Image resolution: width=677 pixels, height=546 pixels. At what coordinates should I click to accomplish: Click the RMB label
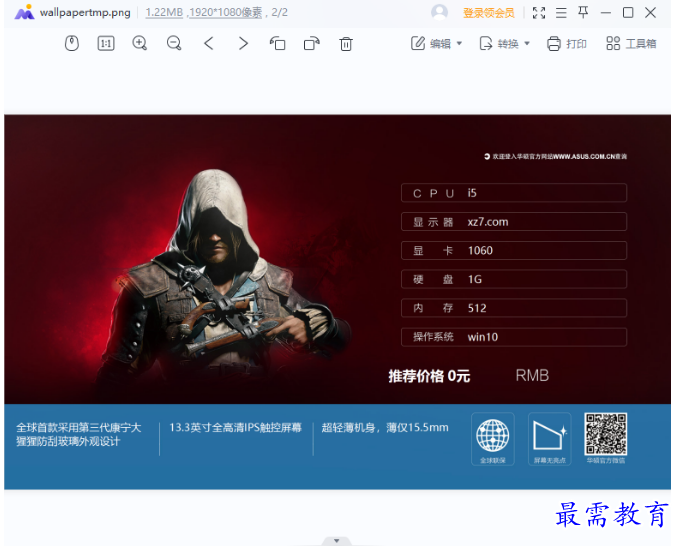point(532,376)
